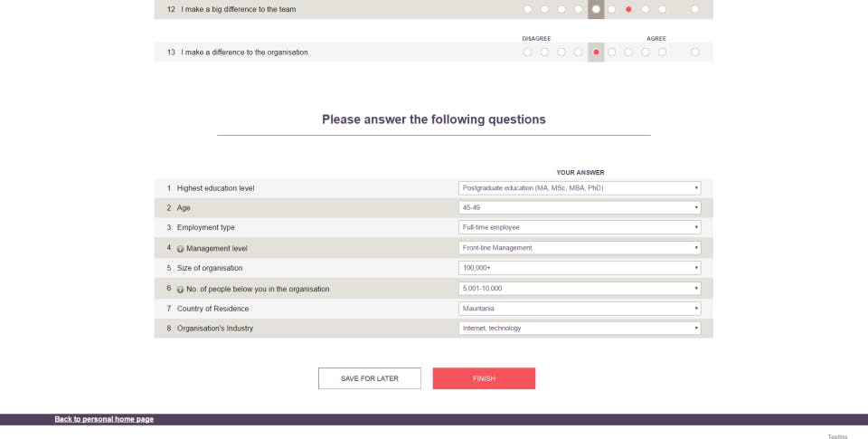The height and width of the screenshot is (439, 868).
Task: Click the 'Management level' label text
Action: coord(216,248)
